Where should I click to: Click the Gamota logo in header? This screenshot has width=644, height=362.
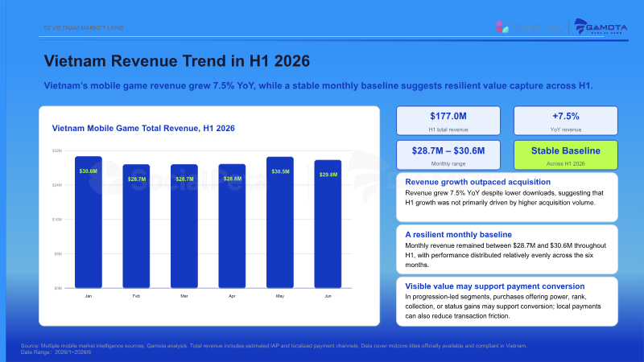point(601,27)
